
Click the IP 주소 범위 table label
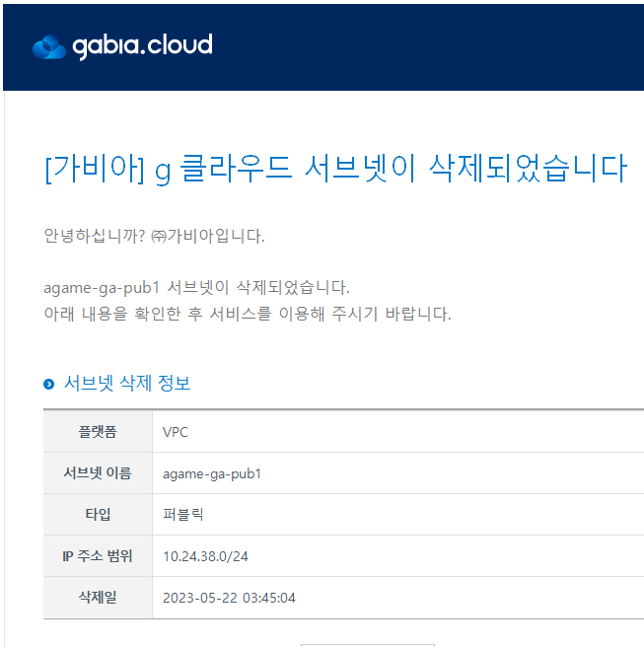point(98,556)
